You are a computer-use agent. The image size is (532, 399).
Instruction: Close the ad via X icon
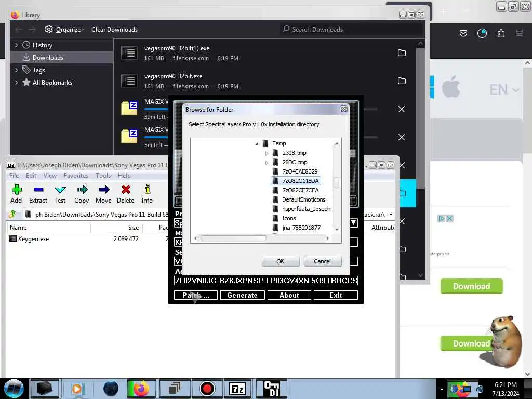coord(449,219)
